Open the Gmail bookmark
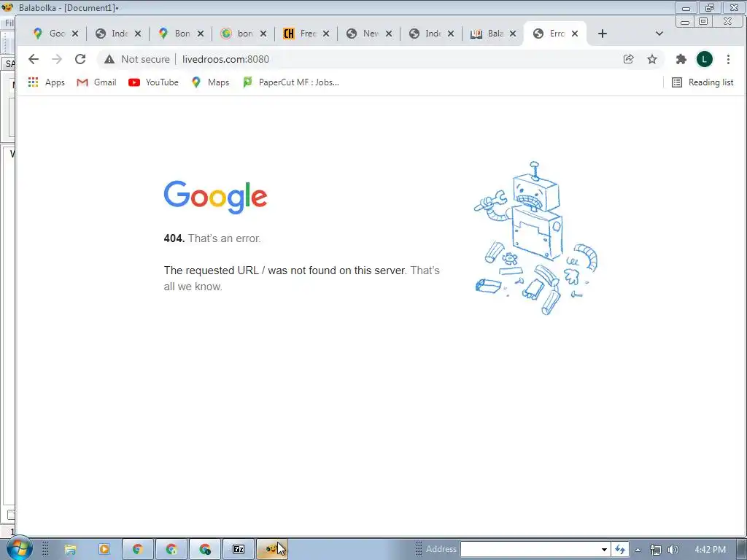This screenshot has width=747, height=560. [96, 82]
